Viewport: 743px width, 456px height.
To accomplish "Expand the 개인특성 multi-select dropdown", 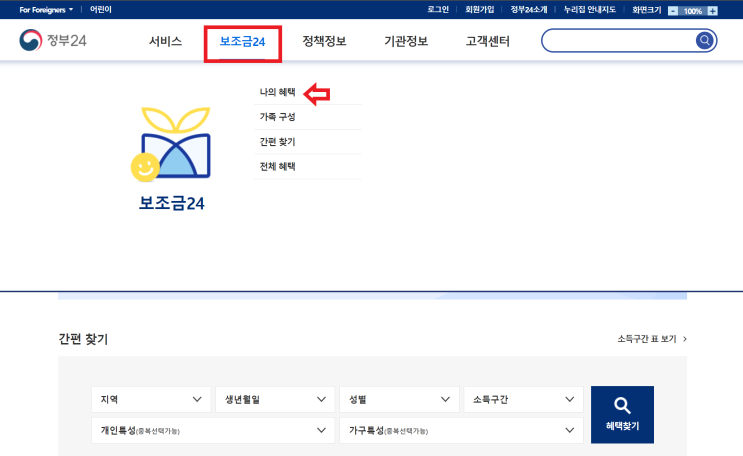I will (213, 430).
